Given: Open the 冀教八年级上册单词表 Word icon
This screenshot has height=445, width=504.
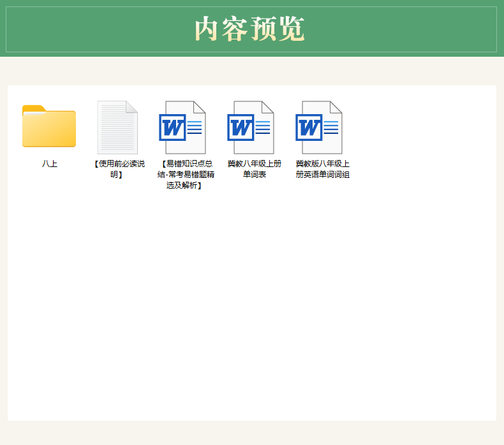Looking at the screenshot, I should coord(250,128).
